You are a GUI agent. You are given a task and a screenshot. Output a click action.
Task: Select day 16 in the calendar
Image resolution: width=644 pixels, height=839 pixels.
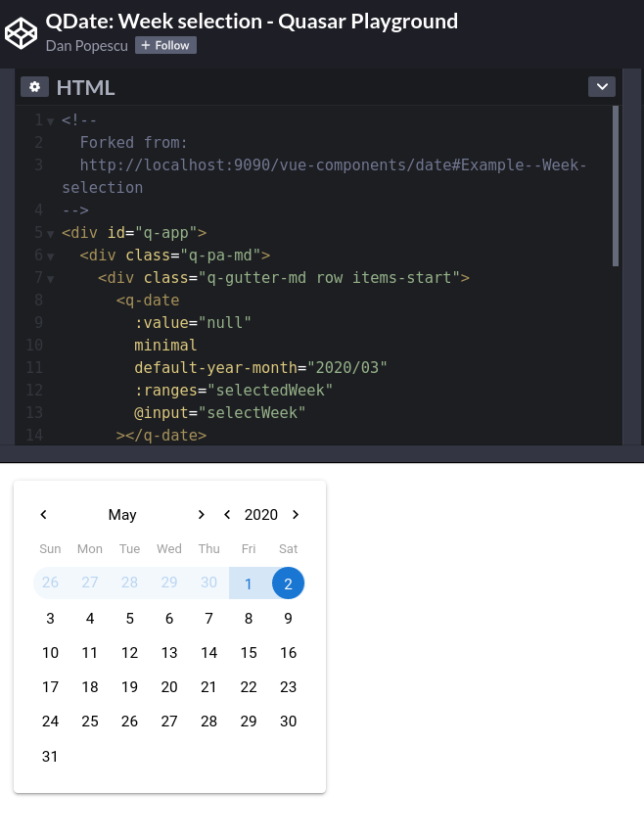click(289, 653)
